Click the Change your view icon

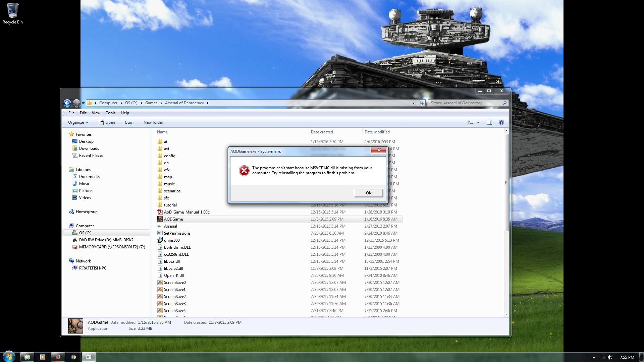(471, 122)
